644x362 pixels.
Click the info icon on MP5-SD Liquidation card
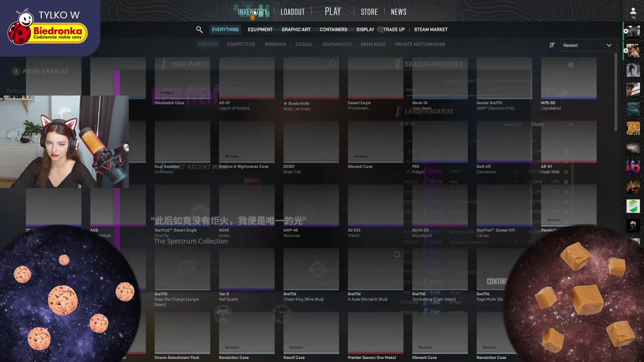571,65
